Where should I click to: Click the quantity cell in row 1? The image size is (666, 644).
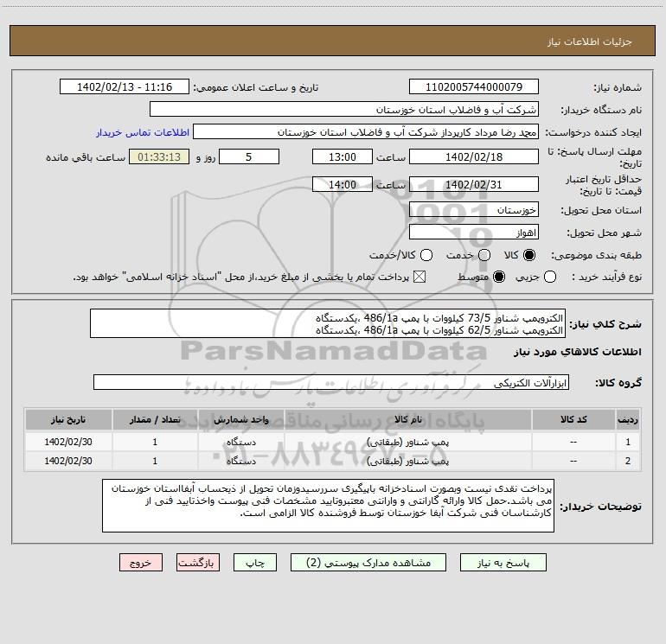click(155, 442)
